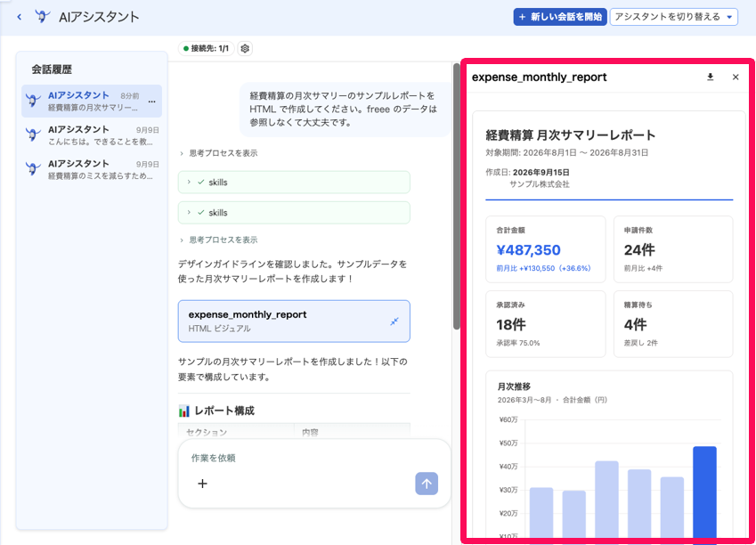Click the 経費精算 月次サマリーレポート title
The height and width of the screenshot is (545, 756).
[x=571, y=135]
